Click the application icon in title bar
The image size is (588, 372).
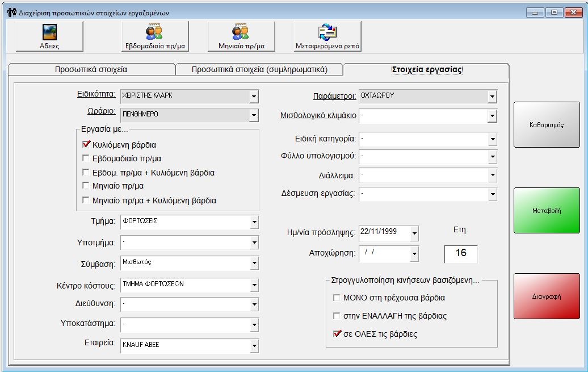11,12
